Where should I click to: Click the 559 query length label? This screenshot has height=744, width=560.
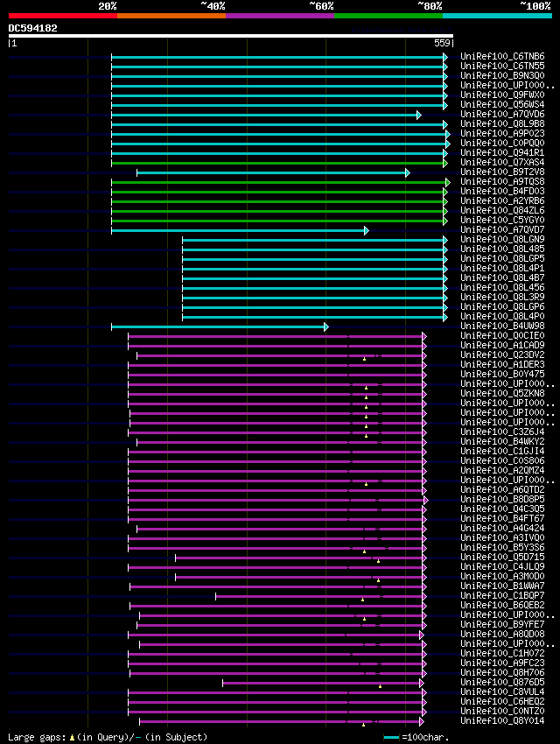coord(442,43)
